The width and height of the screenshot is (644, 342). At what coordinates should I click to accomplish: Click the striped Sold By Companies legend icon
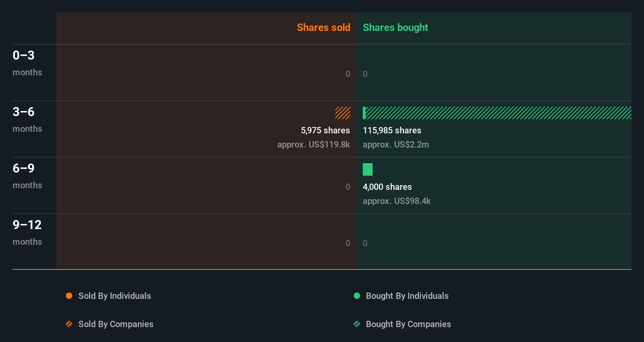[69, 324]
